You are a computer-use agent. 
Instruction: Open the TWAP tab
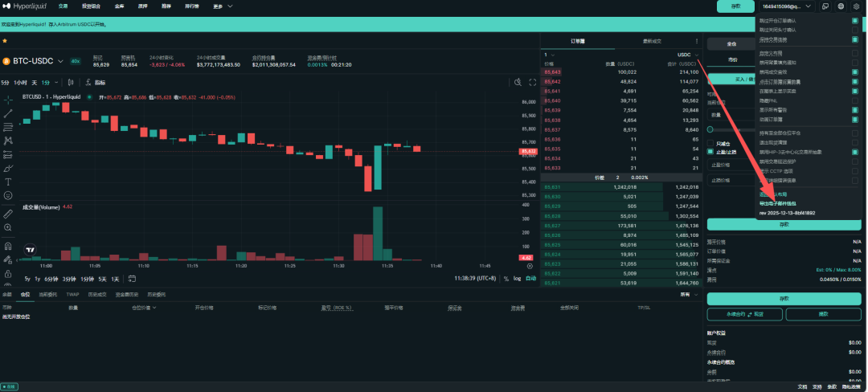72,295
